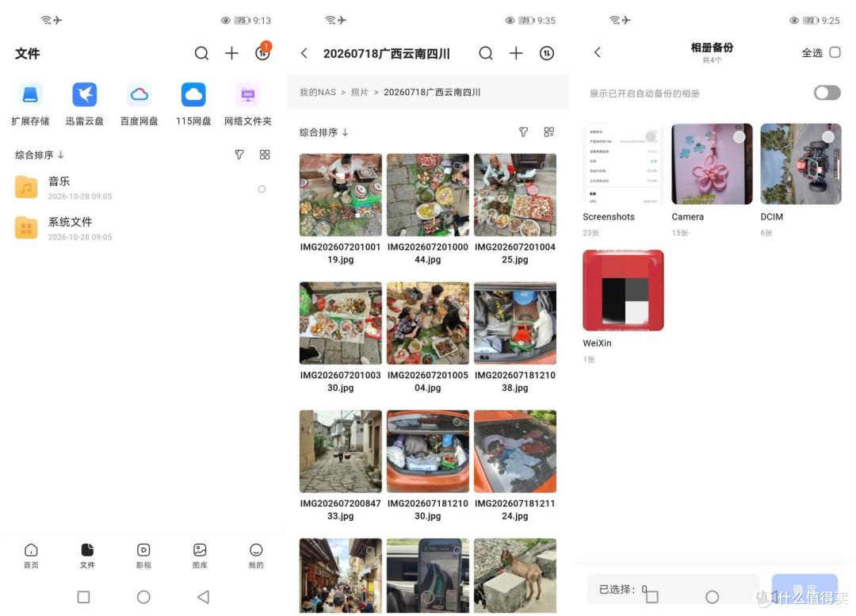The image size is (856, 616).
Task: Open 综合排序 dropdown in photo folder
Action: pos(323,132)
